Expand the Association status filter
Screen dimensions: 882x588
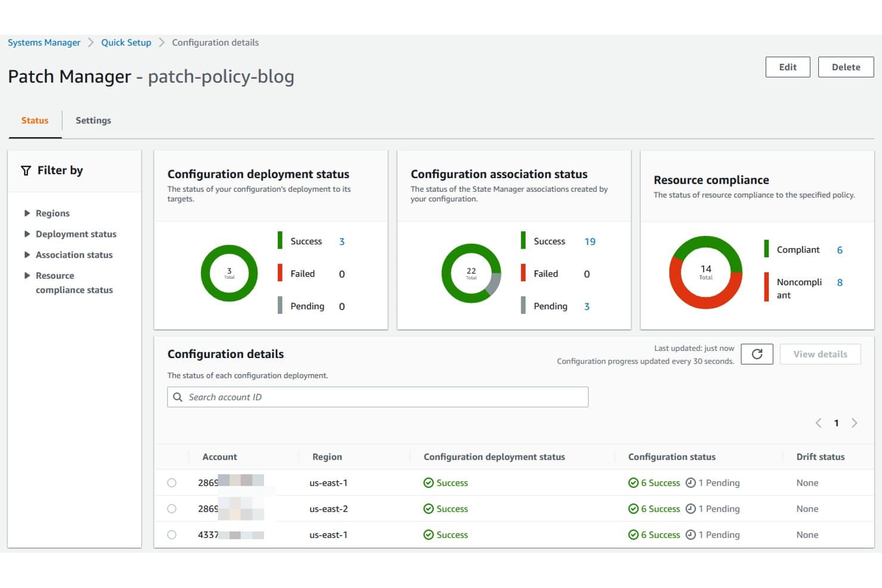(x=27, y=255)
